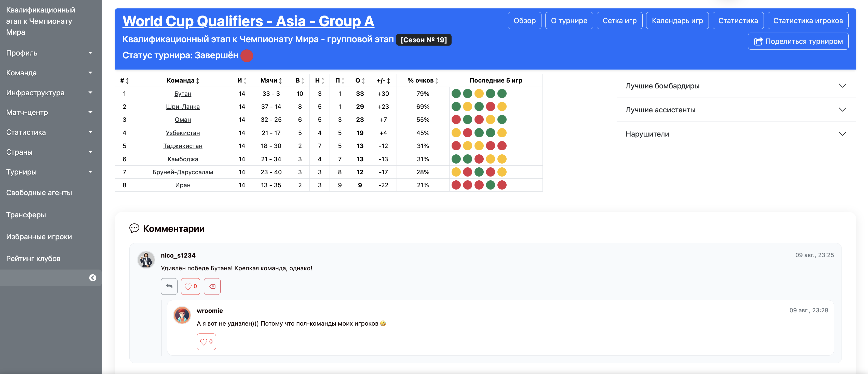Open World Cup Qualifiers - Asia - Group A link

[248, 21]
